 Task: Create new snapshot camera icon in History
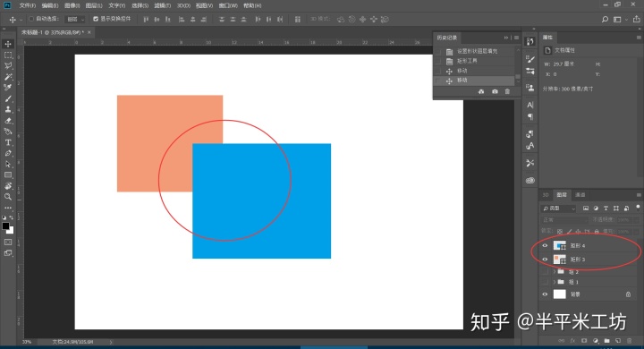495,91
